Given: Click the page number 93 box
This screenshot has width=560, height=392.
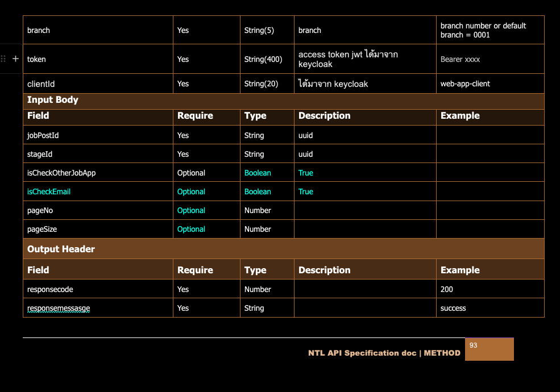Looking at the screenshot, I should click(489, 349).
